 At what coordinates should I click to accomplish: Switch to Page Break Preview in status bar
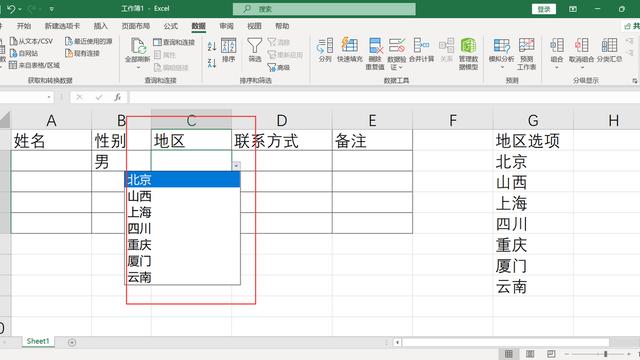tap(551, 354)
